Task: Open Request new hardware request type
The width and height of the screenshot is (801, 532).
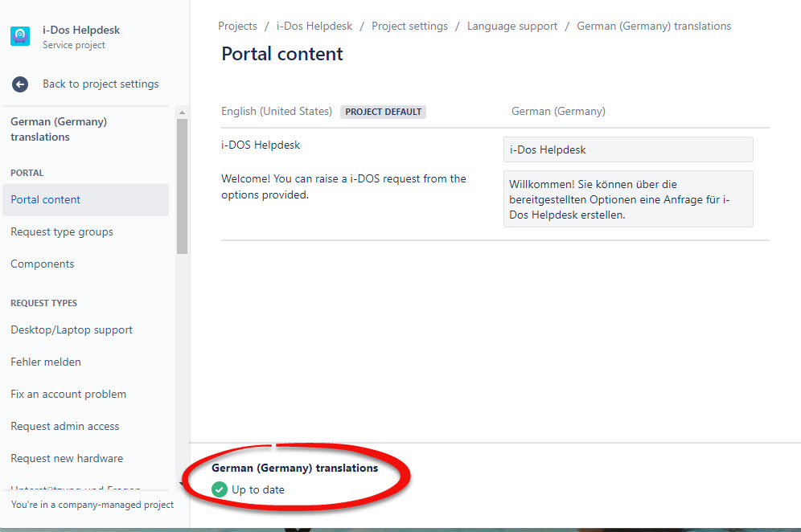Action: click(67, 459)
